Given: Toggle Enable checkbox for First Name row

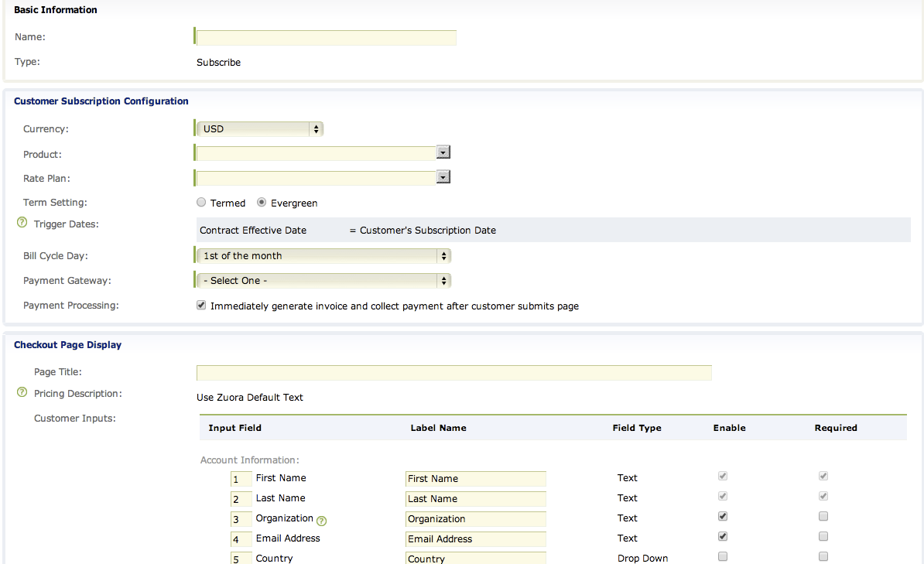Looking at the screenshot, I should click(x=723, y=476).
